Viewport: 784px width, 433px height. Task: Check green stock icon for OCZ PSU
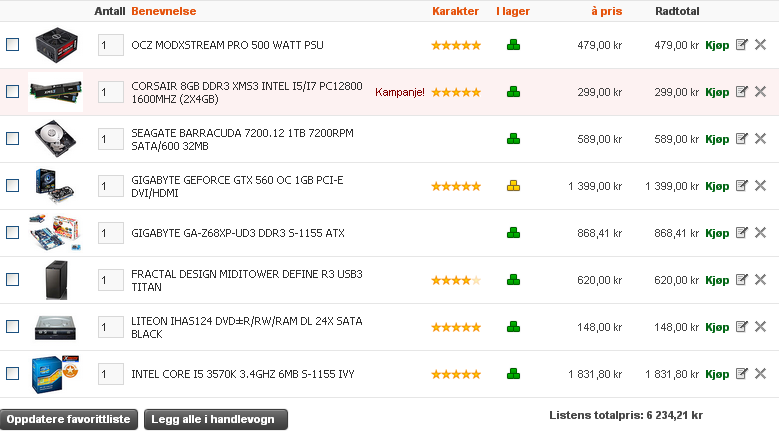click(x=514, y=45)
